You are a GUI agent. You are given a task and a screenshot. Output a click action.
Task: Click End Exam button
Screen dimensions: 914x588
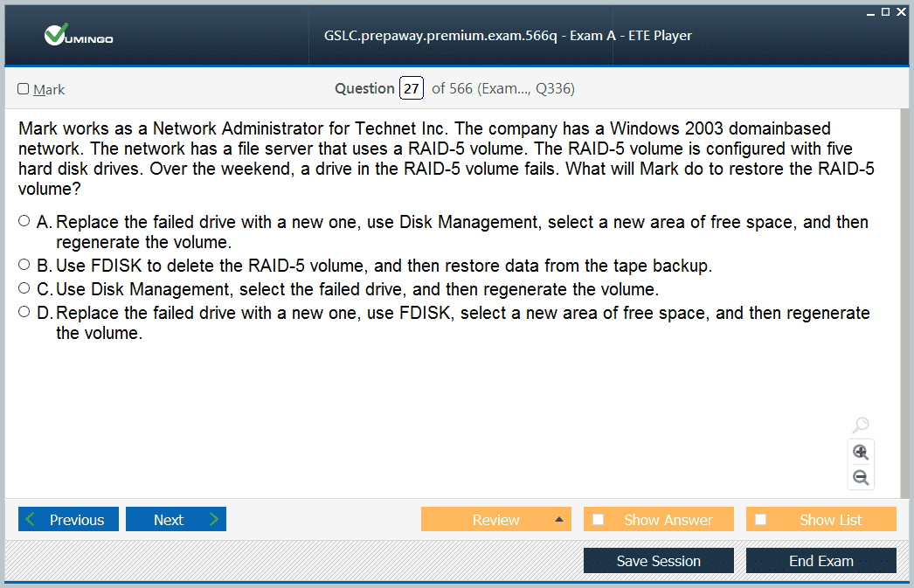pos(821,561)
